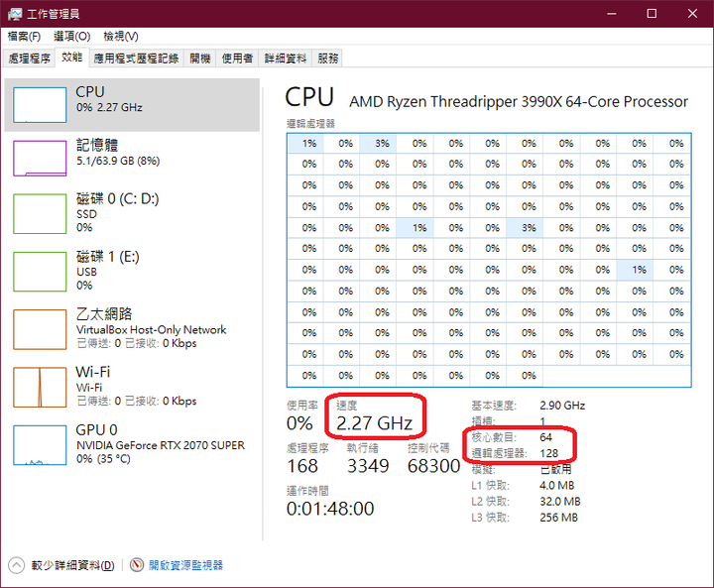Close the 工作管理員 window
This screenshot has height=588, width=714.
[692, 14]
